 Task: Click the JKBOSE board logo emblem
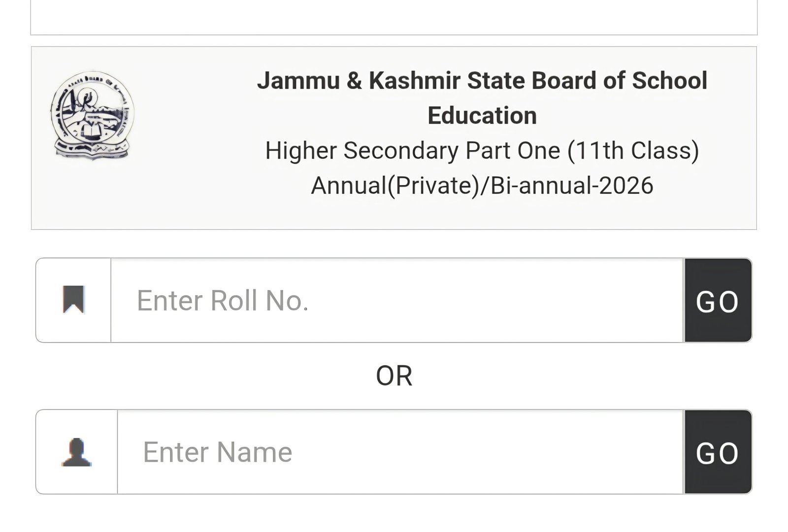[x=92, y=115]
